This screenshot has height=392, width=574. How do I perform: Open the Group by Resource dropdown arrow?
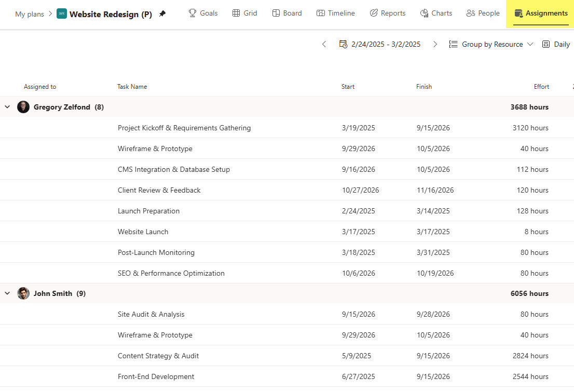point(530,44)
